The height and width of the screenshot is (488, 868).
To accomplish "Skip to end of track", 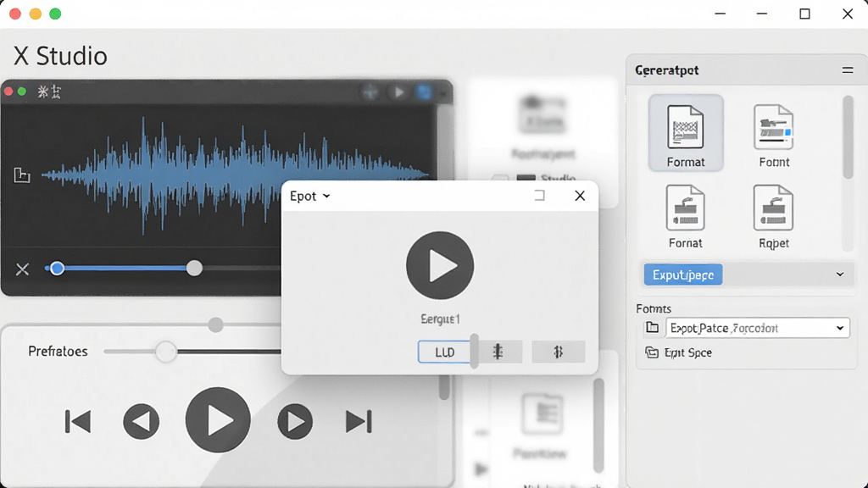I will [359, 422].
